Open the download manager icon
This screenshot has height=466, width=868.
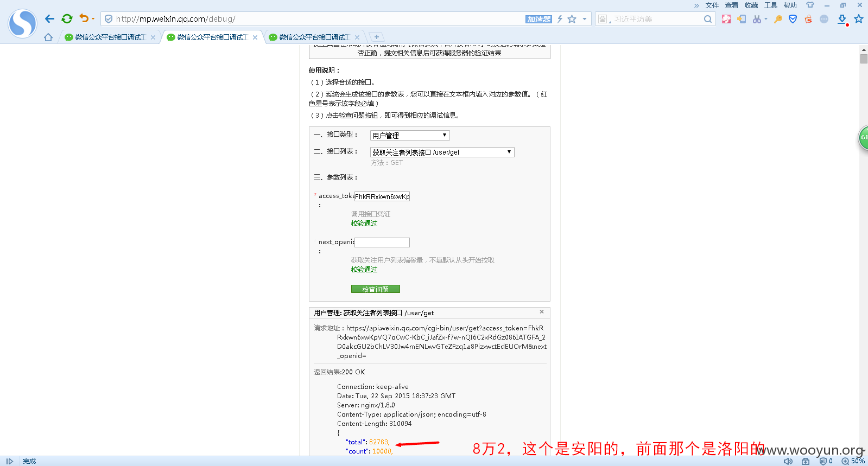point(842,20)
